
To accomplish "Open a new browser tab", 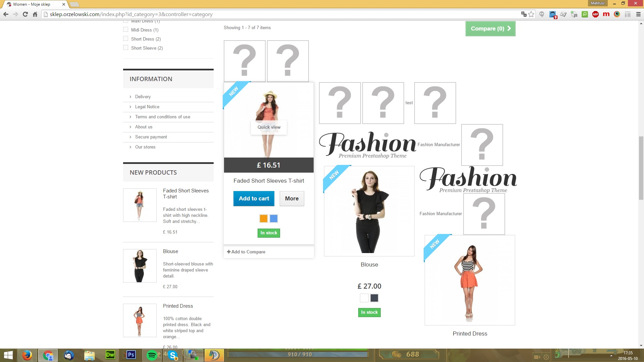I will coord(74,4).
